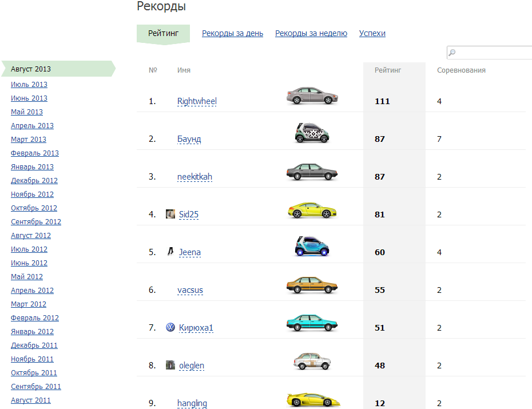Click oleglen's white rusty car image
The width and height of the screenshot is (532, 409).
(312, 361)
